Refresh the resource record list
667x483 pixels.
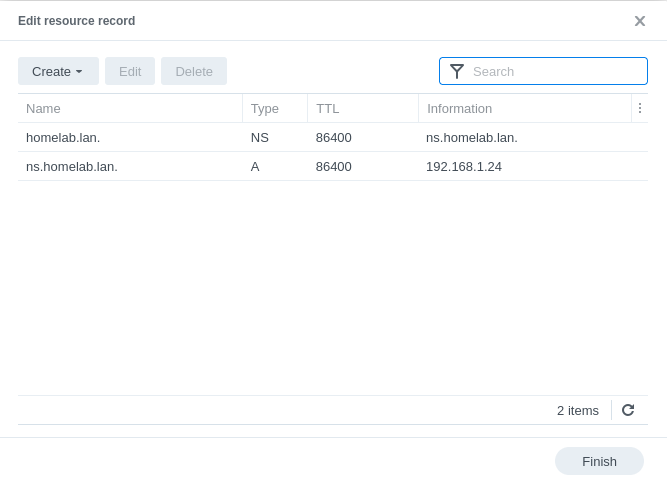tap(628, 410)
